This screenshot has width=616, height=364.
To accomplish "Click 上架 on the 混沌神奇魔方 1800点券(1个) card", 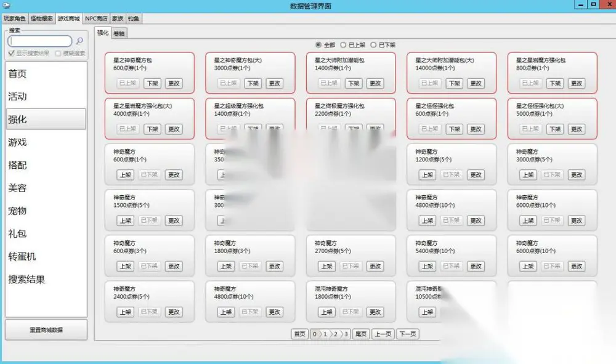I will tap(326, 312).
